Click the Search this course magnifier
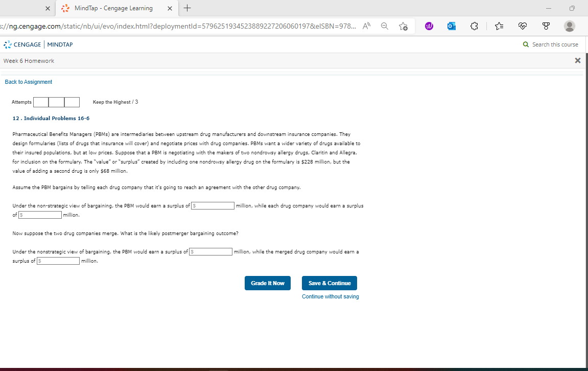Viewport: 588px width, 371px height. pyautogui.click(x=526, y=44)
